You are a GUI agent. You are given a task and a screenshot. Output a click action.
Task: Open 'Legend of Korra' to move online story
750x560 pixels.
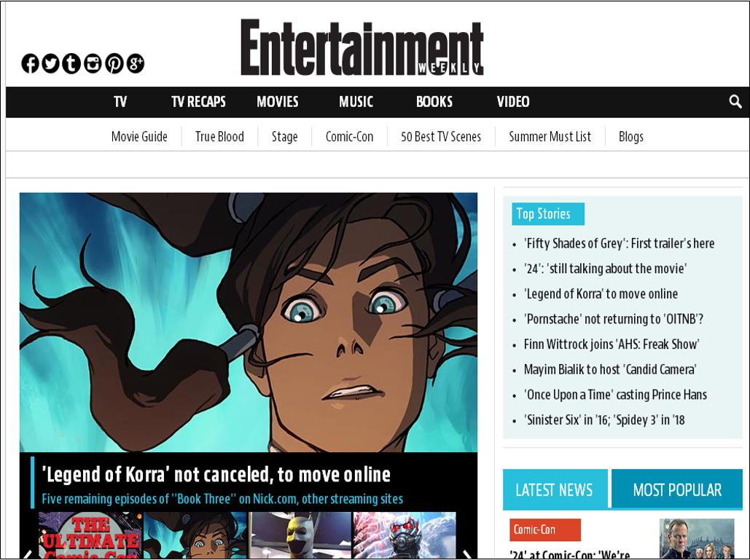click(x=601, y=294)
